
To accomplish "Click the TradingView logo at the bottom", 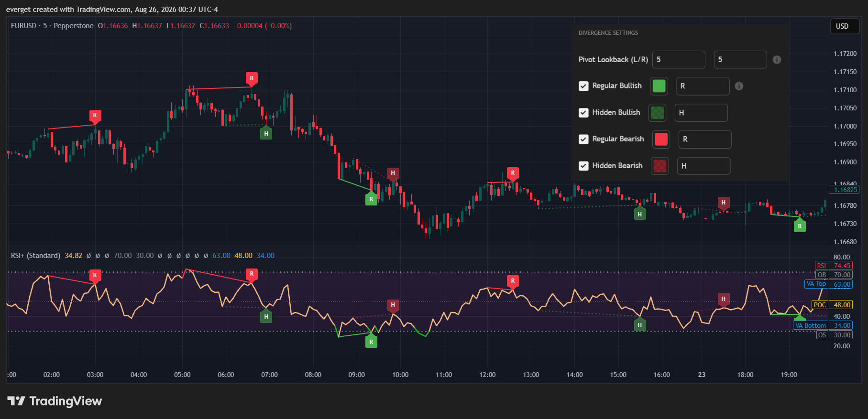I will tap(55, 401).
